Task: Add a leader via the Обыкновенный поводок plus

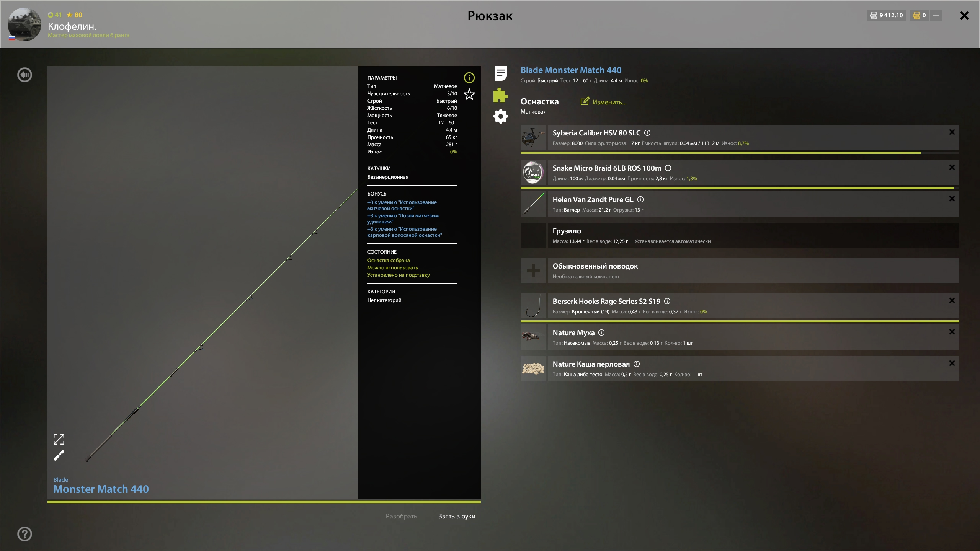Action: 533,271
